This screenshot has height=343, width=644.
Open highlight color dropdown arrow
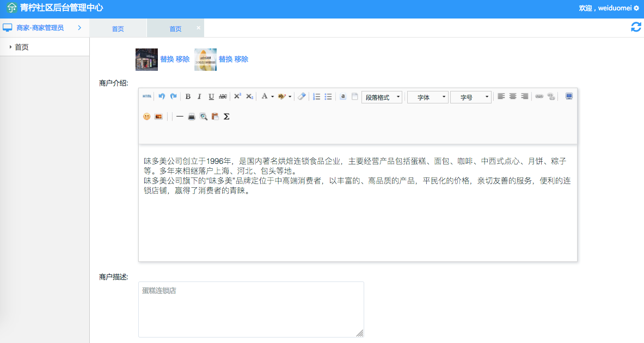coord(290,96)
